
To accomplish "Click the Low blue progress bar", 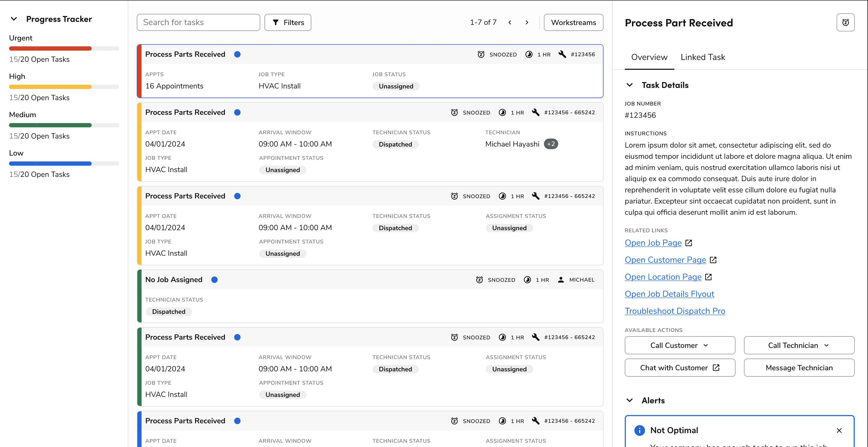I will (x=64, y=164).
